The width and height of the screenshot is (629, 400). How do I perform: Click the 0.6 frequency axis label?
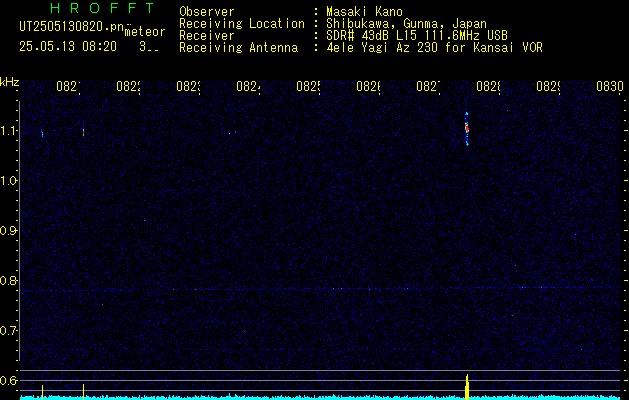8,380
